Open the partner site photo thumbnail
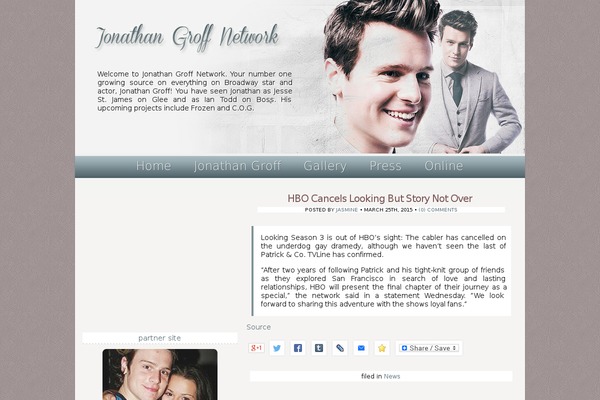This screenshot has width=600, height=400. pos(160,374)
